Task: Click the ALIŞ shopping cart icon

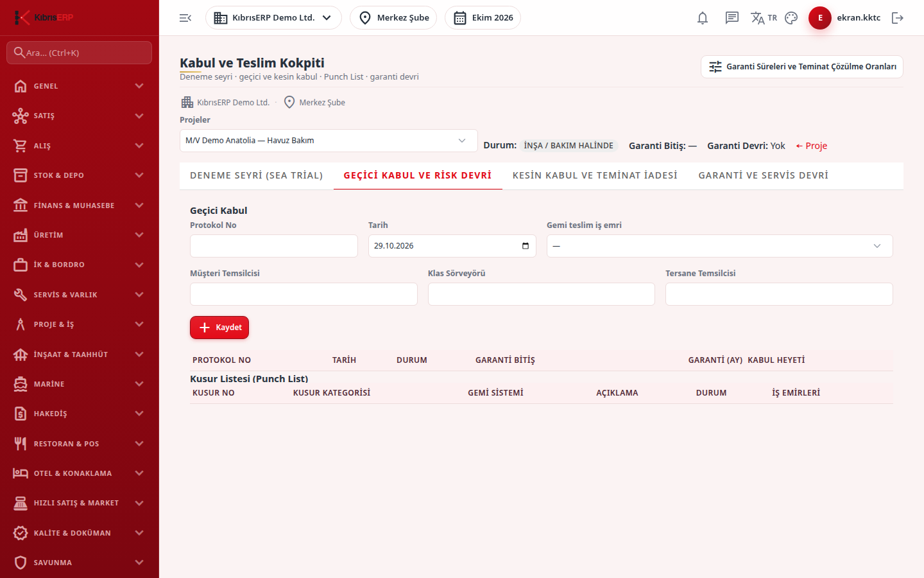Action: (x=21, y=146)
